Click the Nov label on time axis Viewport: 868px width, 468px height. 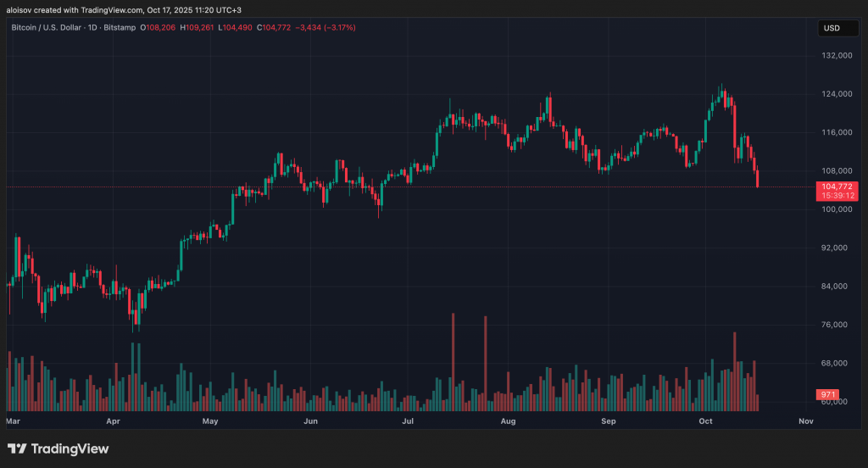click(x=805, y=421)
